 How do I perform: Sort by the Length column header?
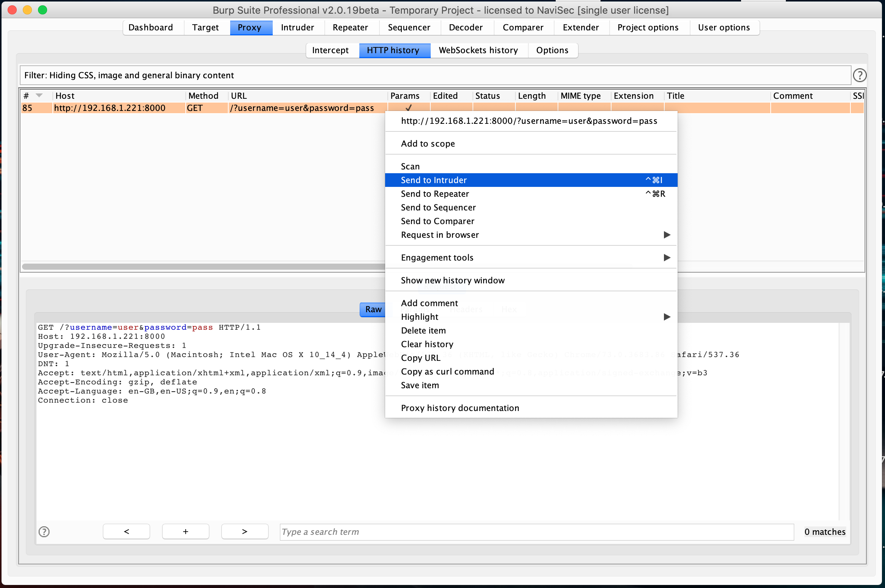[536, 96]
